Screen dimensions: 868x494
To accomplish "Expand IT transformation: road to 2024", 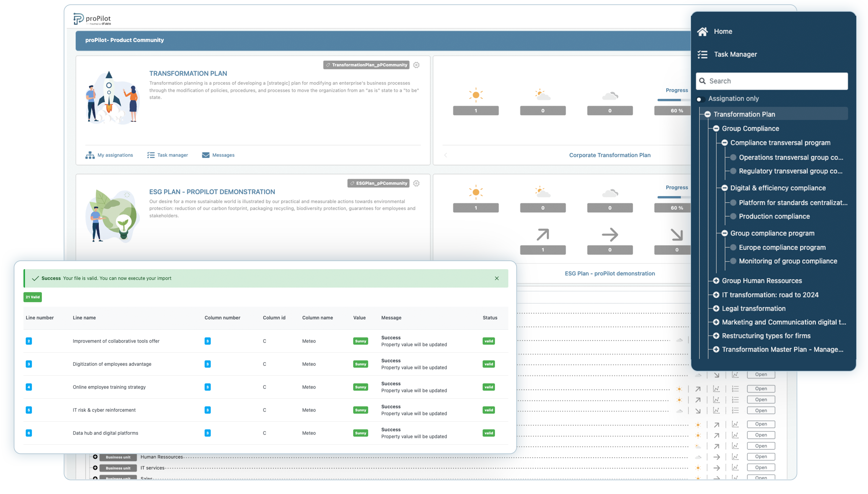I will pyautogui.click(x=716, y=295).
